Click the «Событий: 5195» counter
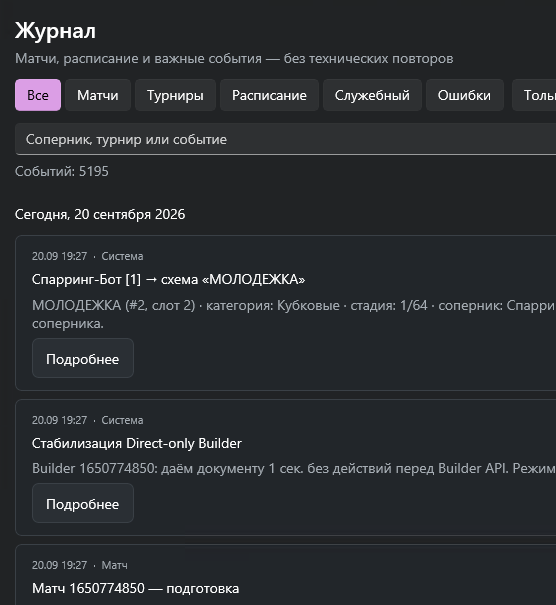The image size is (556, 605). [x=62, y=171]
